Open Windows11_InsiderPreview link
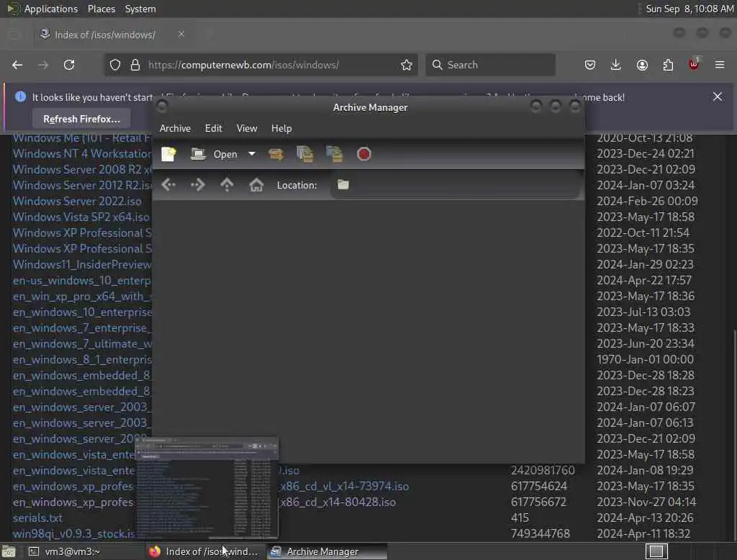Viewport: 737px width, 560px height. point(82,265)
